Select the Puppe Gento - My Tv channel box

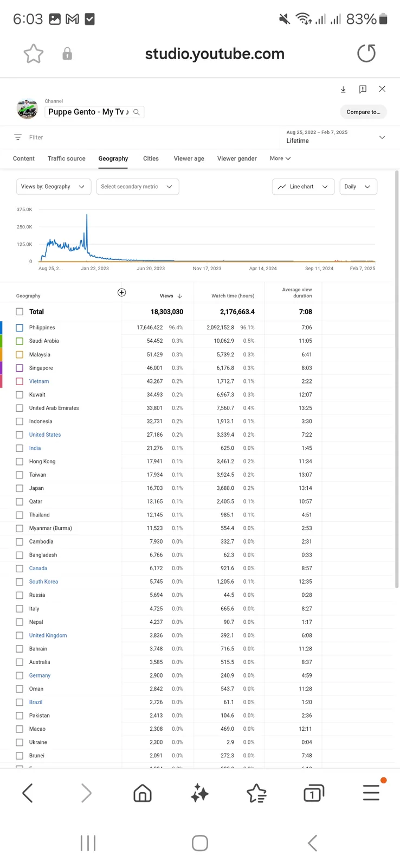click(94, 112)
